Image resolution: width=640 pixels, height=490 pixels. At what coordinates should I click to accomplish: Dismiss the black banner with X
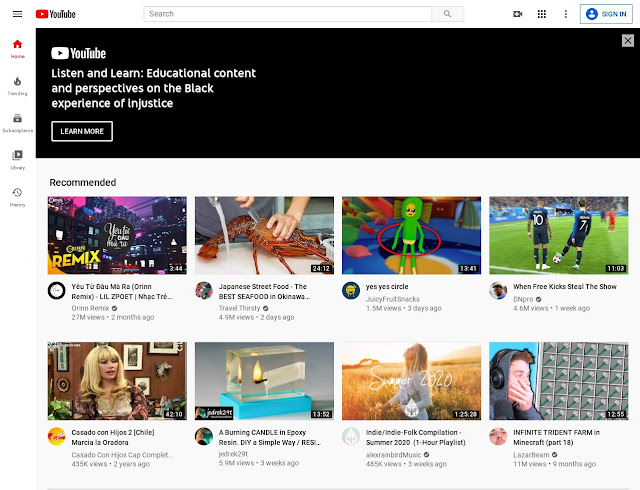628,40
